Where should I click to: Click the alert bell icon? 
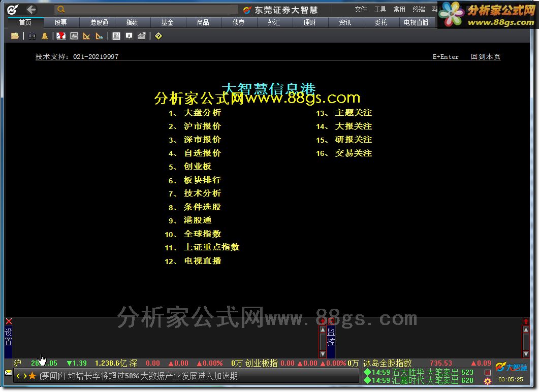click(45, 36)
